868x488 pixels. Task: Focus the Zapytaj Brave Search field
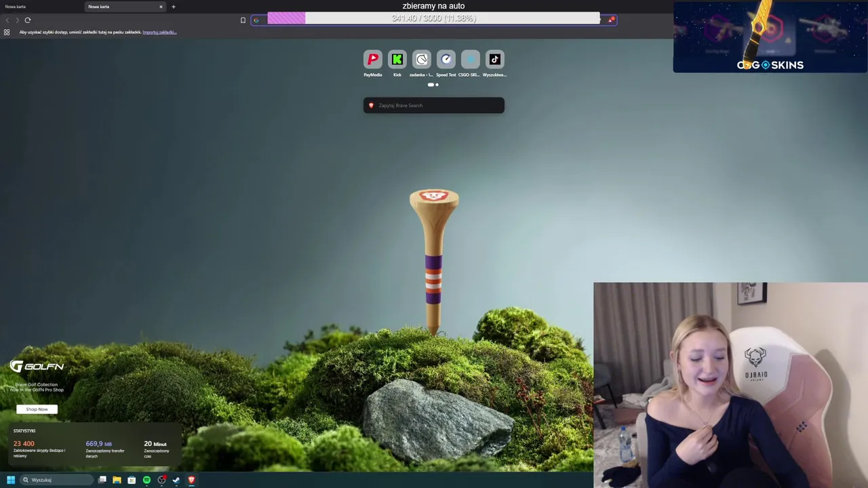pyautogui.click(x=434, y=105)
